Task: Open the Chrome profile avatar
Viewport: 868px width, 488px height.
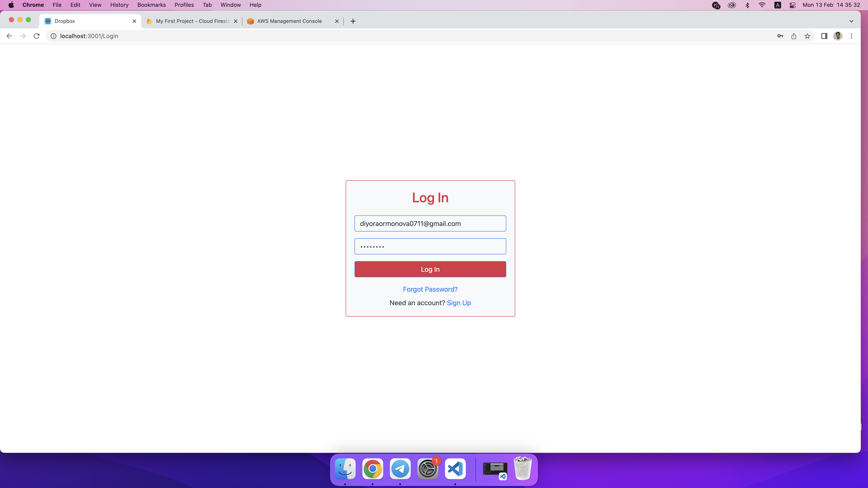Action: 838,36
